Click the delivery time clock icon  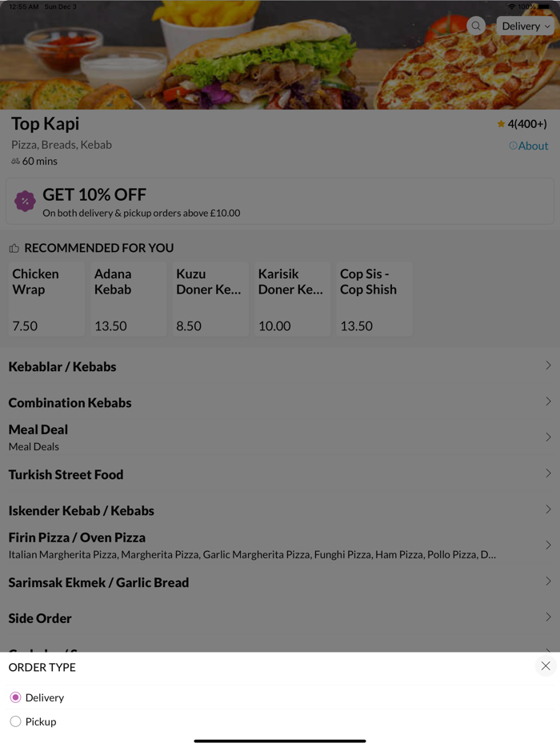[x=14, y=161]
